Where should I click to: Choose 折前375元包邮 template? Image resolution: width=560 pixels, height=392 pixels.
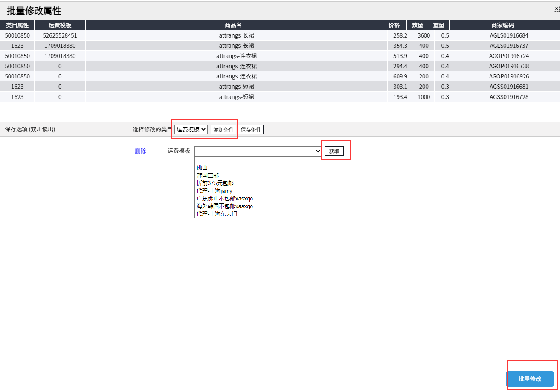click(x=215, y=183)
